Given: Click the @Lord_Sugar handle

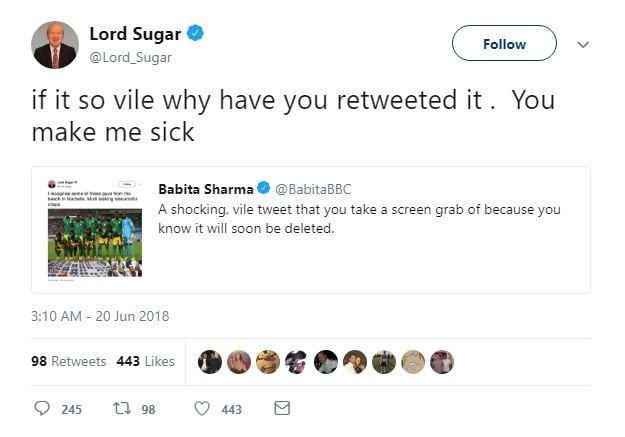Looking at the screenshot, I should [x=131, y=57].
